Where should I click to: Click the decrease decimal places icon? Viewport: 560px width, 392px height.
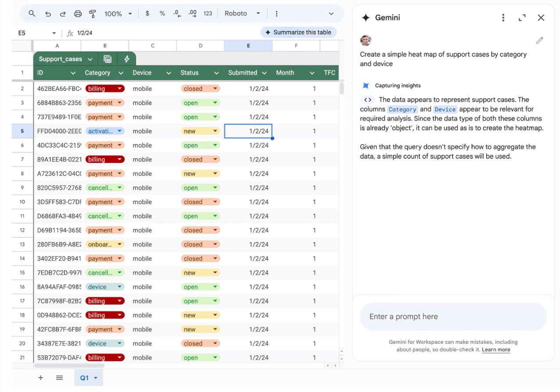(177, 14)
